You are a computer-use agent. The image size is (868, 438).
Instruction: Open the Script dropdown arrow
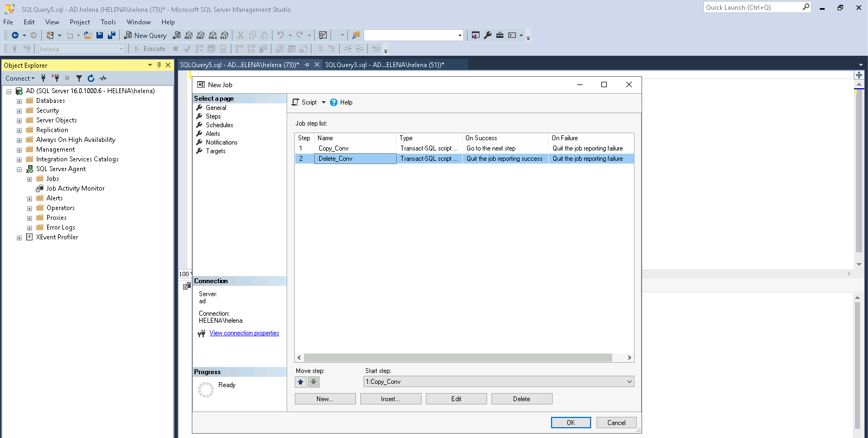coord(324,102)
